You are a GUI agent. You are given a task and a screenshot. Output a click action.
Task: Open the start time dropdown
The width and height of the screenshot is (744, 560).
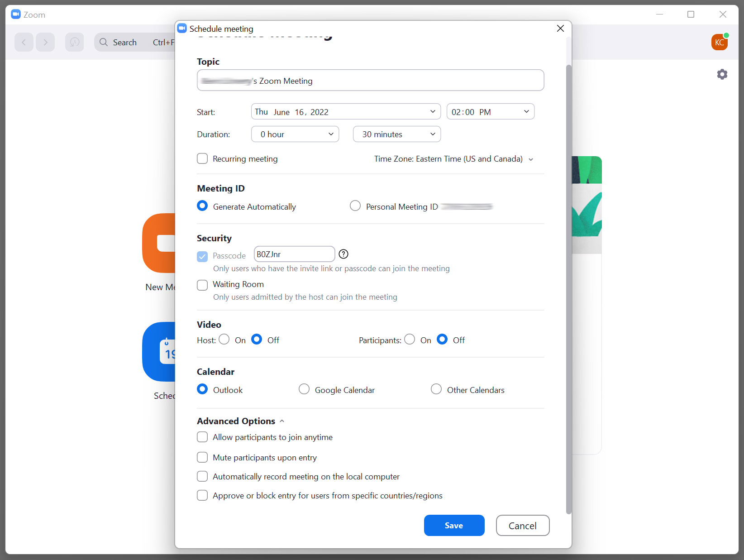point(491,111)
